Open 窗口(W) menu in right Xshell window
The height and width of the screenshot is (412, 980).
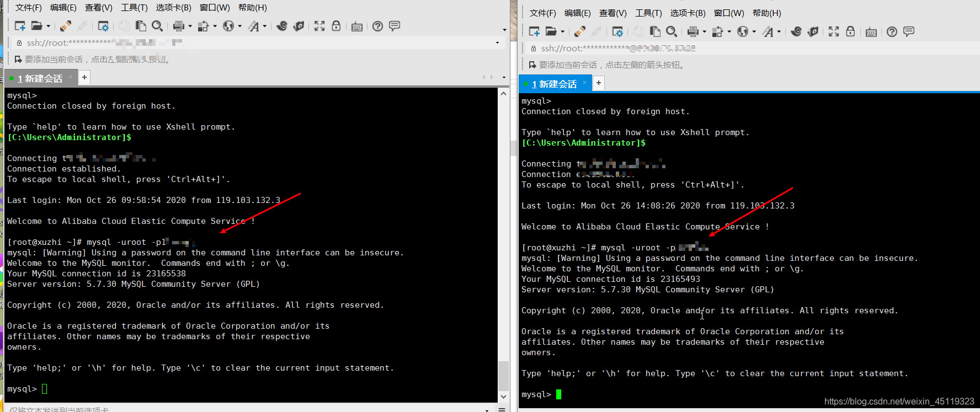(728, 13)
